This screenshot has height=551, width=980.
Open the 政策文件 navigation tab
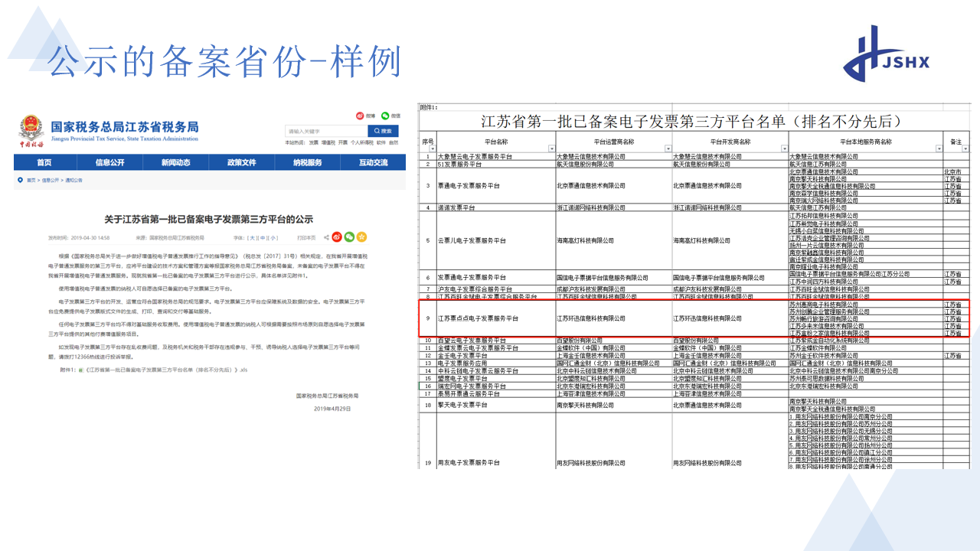point(242,162)
